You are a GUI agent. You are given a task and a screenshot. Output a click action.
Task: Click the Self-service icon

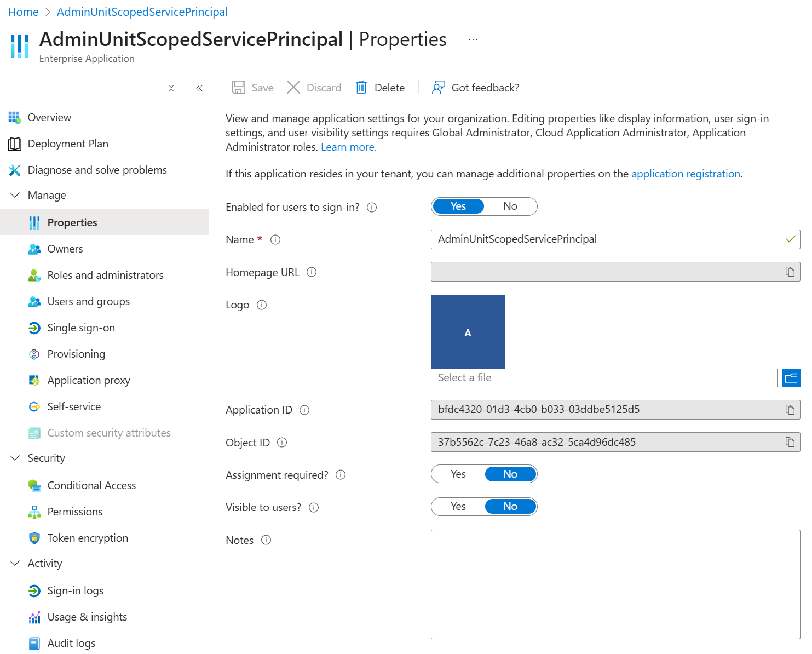pos(34,406)
